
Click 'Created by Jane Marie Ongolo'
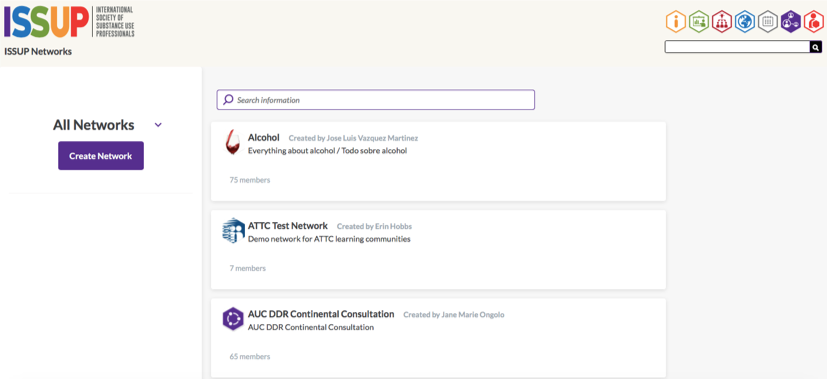(454, 315)
